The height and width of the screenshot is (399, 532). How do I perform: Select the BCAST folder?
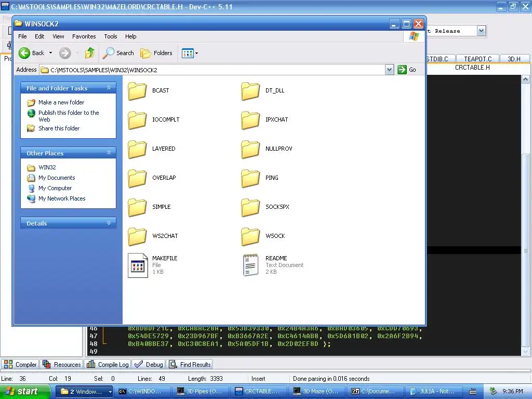137,91
